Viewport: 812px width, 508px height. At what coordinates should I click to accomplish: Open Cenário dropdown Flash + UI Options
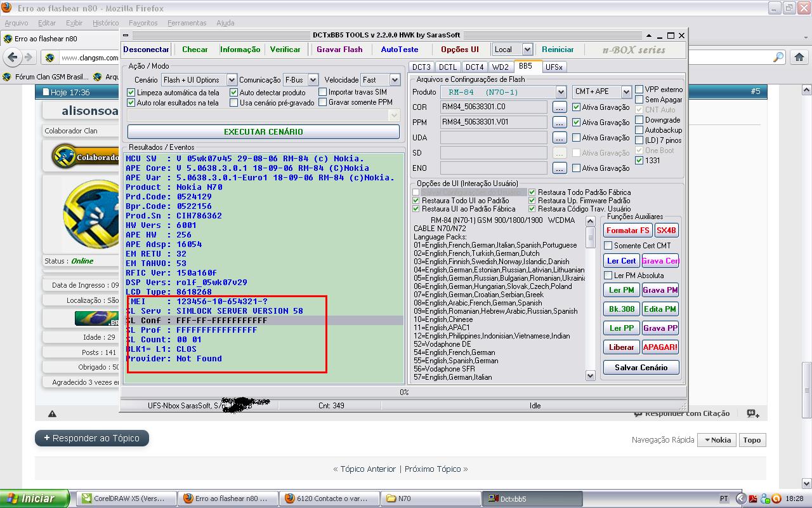199,80
